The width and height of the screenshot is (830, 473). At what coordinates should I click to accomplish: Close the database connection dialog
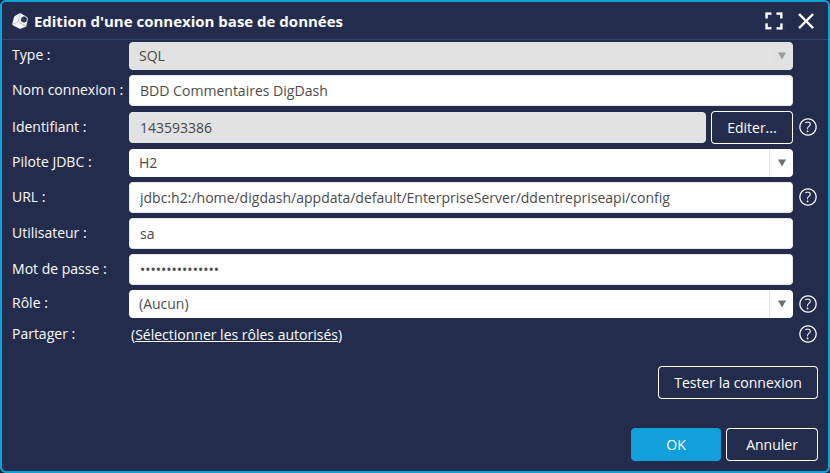pyautogui.click(x=806, y=21)
